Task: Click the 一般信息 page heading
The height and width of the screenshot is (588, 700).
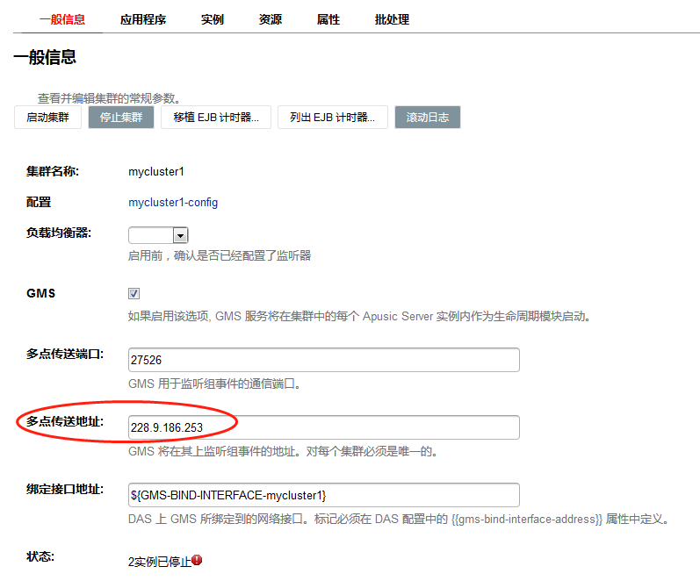Action: [45, 58]
